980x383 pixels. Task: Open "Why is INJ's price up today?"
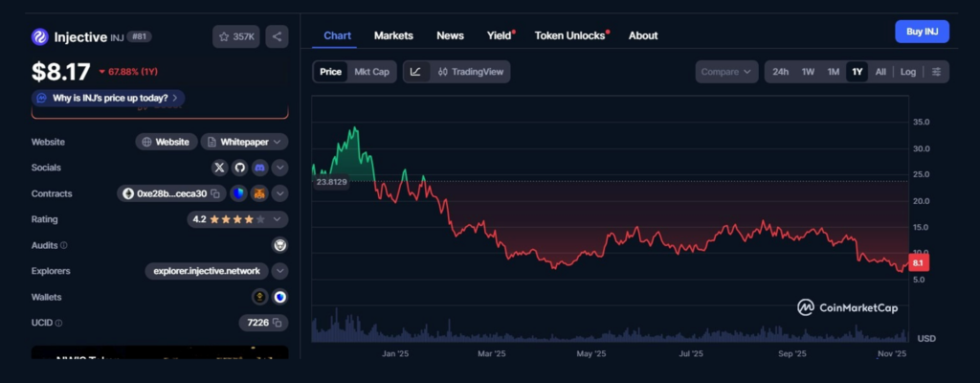108,99
